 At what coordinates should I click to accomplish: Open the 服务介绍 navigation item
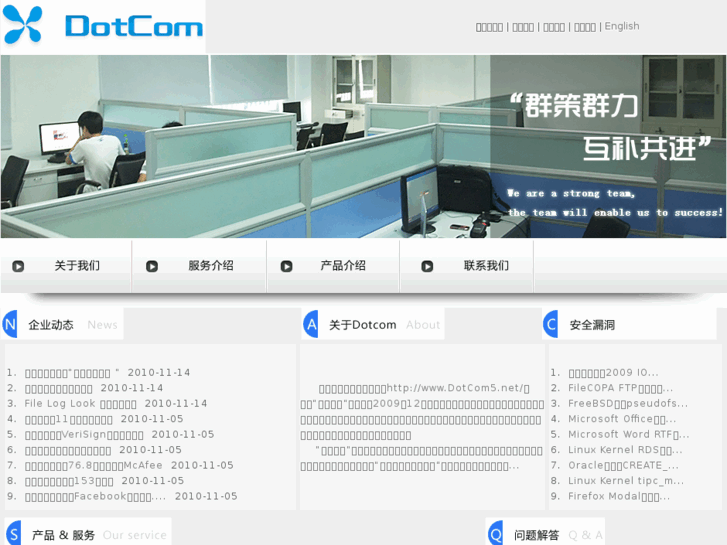pos(211,266)
